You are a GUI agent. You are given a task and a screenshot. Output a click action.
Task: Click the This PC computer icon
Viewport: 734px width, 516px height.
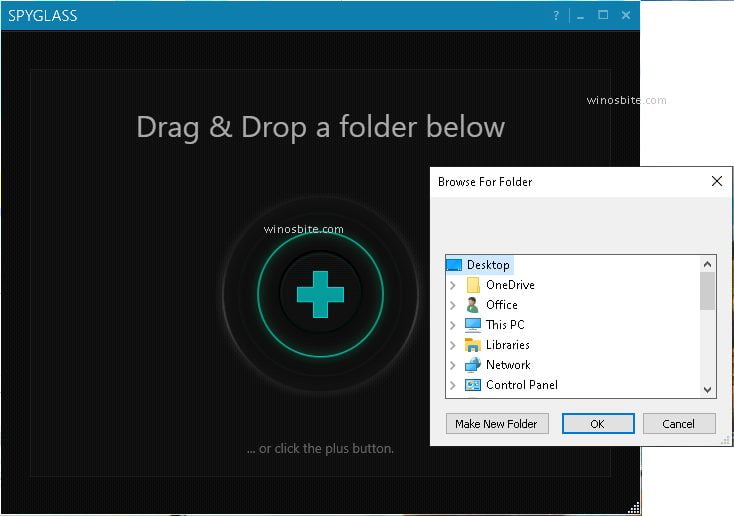click(473, 324)
